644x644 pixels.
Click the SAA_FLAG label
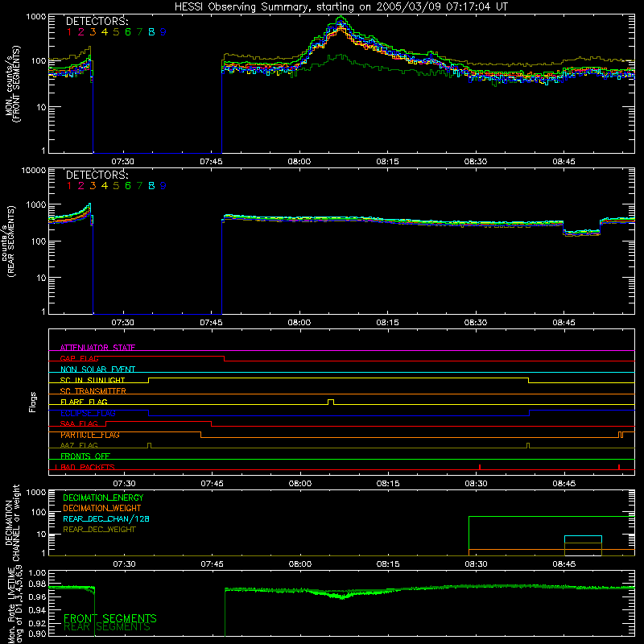click(79, 423)
